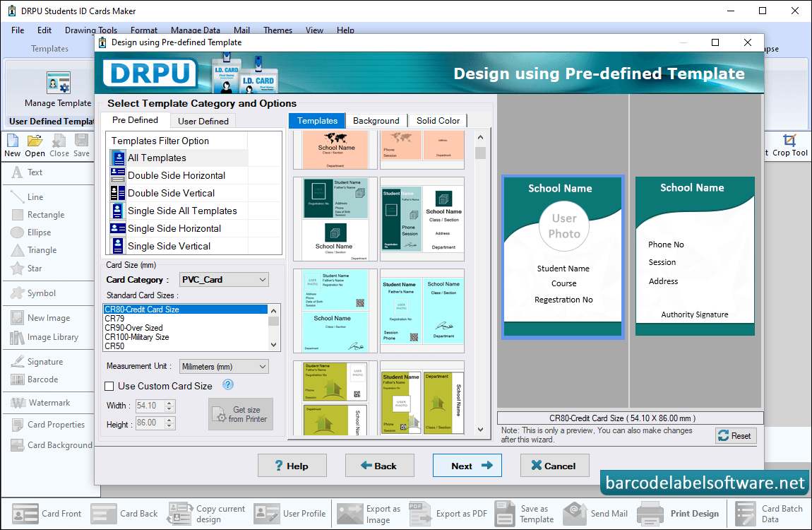This screenshot has height=530, width=812.
Task: Click Copy current design
Action: pos(206,514)
